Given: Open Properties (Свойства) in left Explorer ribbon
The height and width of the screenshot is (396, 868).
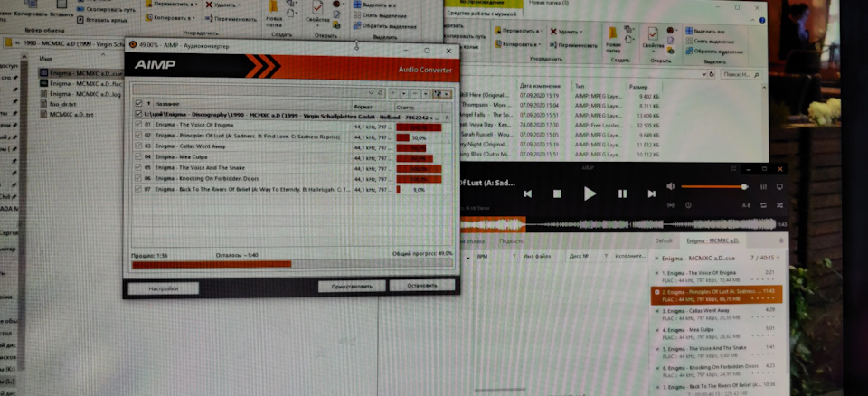Looking at the screenshot, I should coord(317,14).
